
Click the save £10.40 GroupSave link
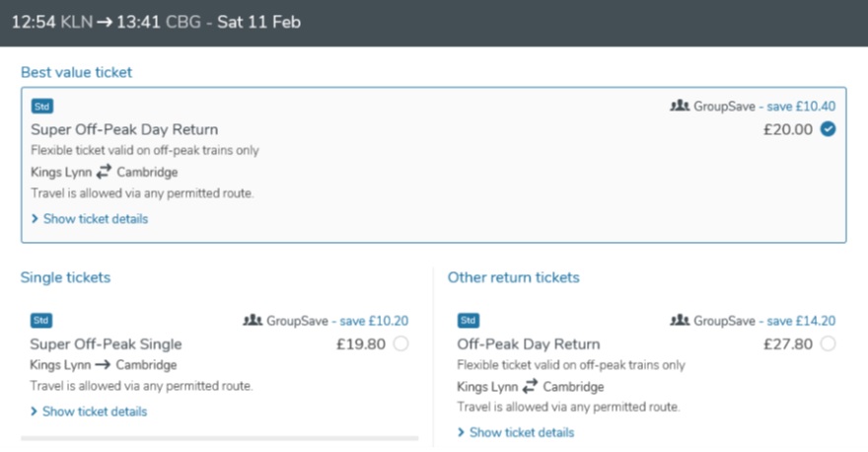tap(801, 106)
